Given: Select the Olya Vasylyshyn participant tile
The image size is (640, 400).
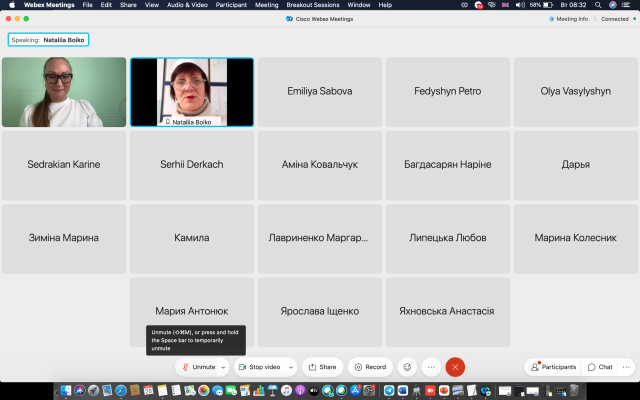Looking at the screenshot, I should pos(576,92).
